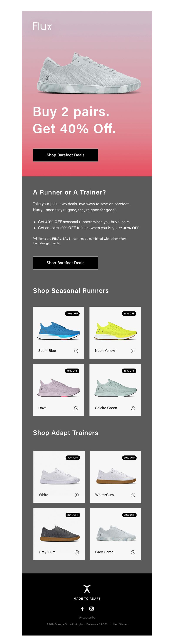Select the Neon Yellow runner image
The width and height of the screenshot is (174, 644).
click(x=115, y=331)
